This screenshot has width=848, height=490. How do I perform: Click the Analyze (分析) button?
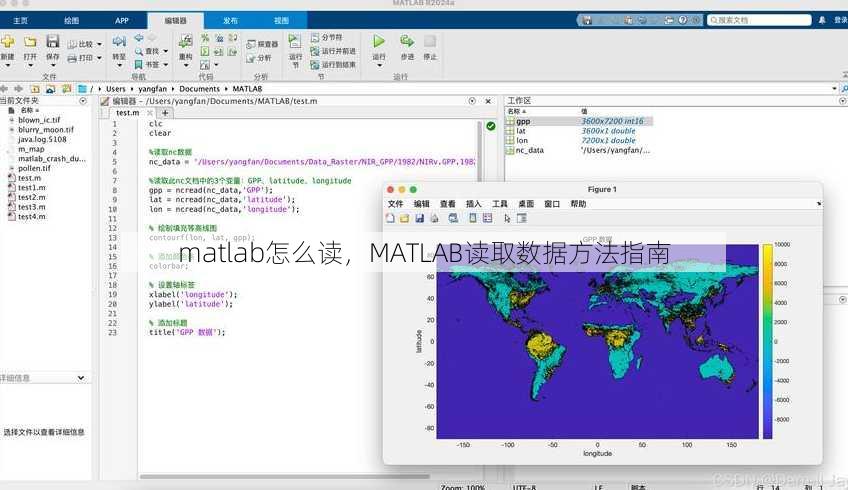[x=259, y=58]
